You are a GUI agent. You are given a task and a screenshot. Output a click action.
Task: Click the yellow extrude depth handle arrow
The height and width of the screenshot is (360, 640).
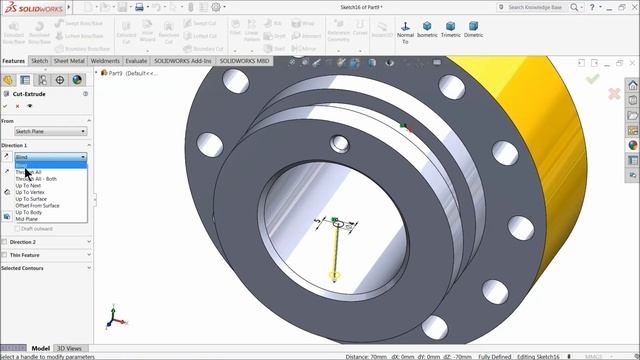(x=334, y=276)
